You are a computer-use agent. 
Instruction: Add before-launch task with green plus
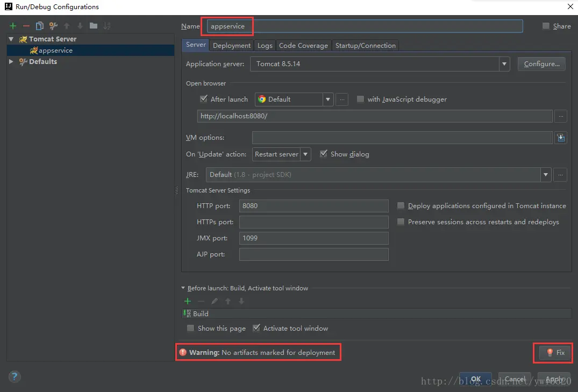pos(188,301)
